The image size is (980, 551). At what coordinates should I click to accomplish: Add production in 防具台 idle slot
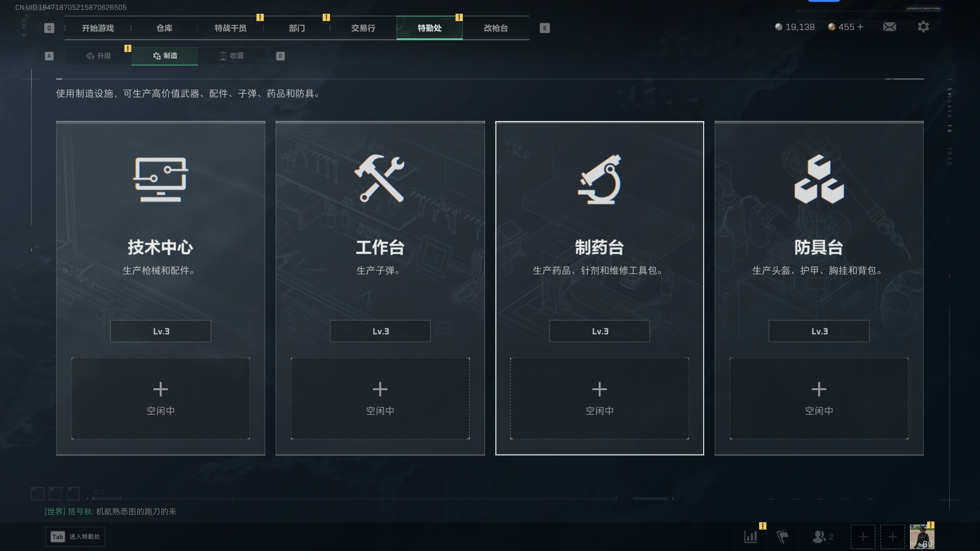click(819, 398)
